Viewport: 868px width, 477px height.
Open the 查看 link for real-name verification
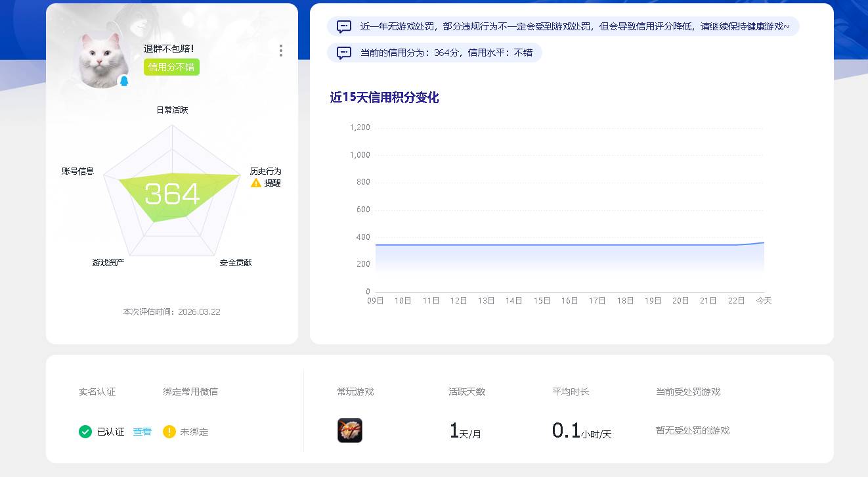point(142,432)
